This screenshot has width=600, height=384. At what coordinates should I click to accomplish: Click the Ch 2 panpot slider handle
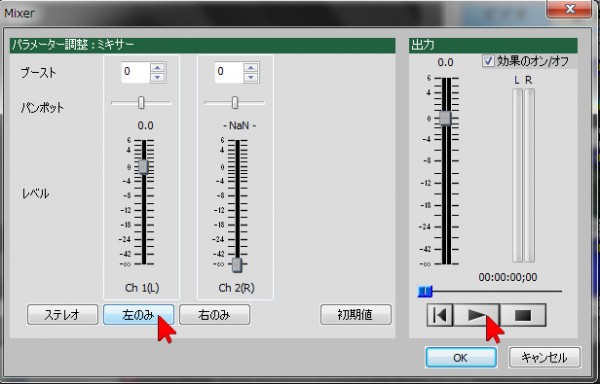click(235, 103)
